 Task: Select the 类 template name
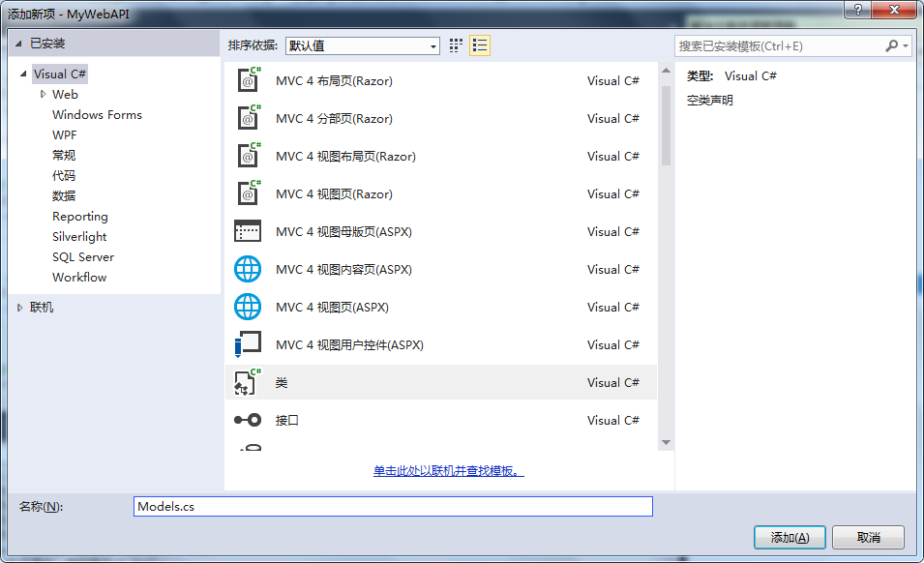(x=282, y=383)
